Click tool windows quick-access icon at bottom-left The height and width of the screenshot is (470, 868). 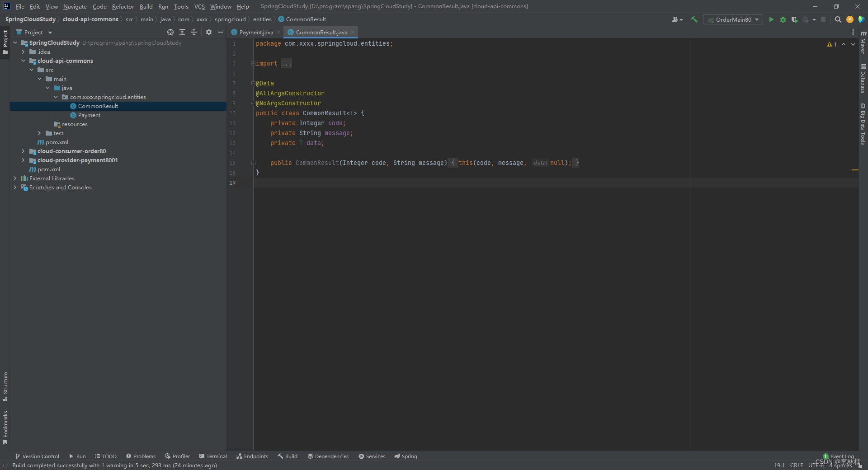(x=5, y=465)
